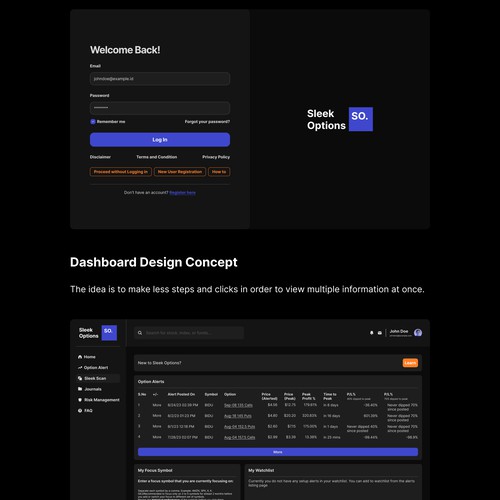The width and height of the screenshot is (500, 500).
Task: Click the 'New to Sleek Options?' text
Action: (159, 363)
